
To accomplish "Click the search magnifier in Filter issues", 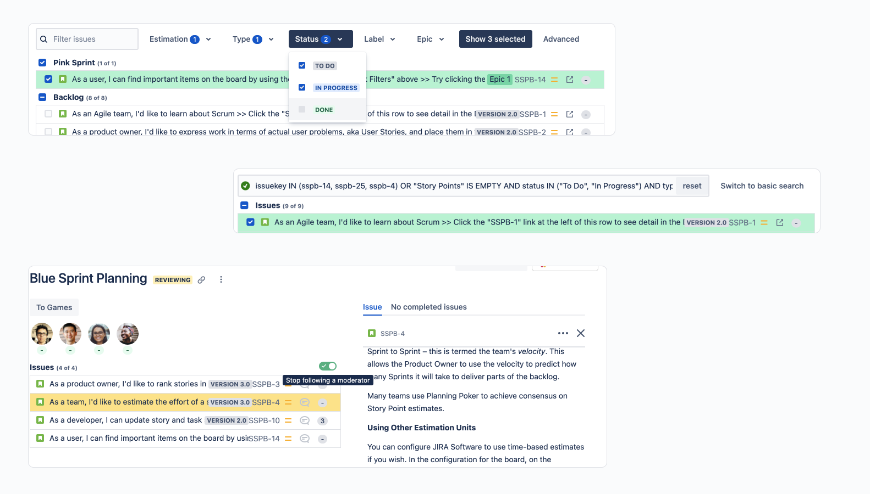I will (x=44, y=39).
